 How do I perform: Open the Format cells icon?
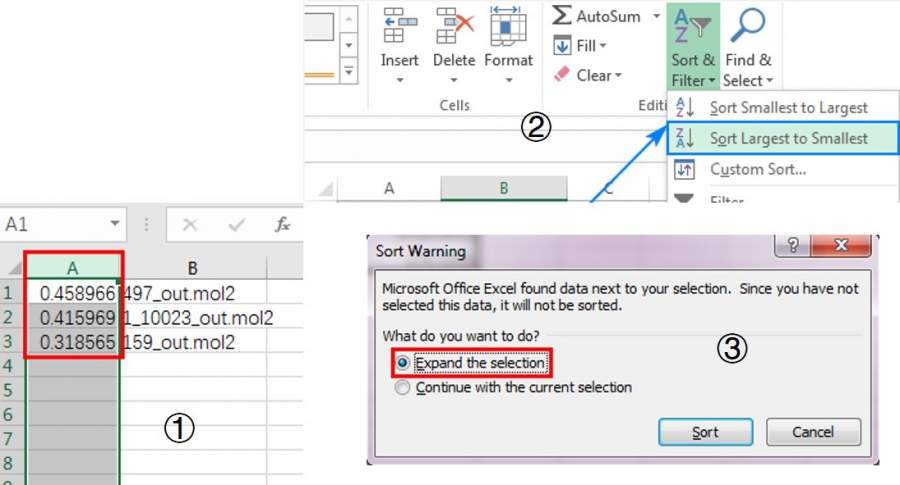508,25
